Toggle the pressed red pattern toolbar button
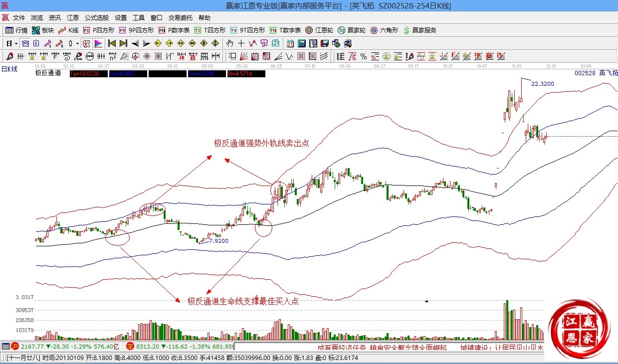Viewport: 618px width, 364px height. coord(86,43)
